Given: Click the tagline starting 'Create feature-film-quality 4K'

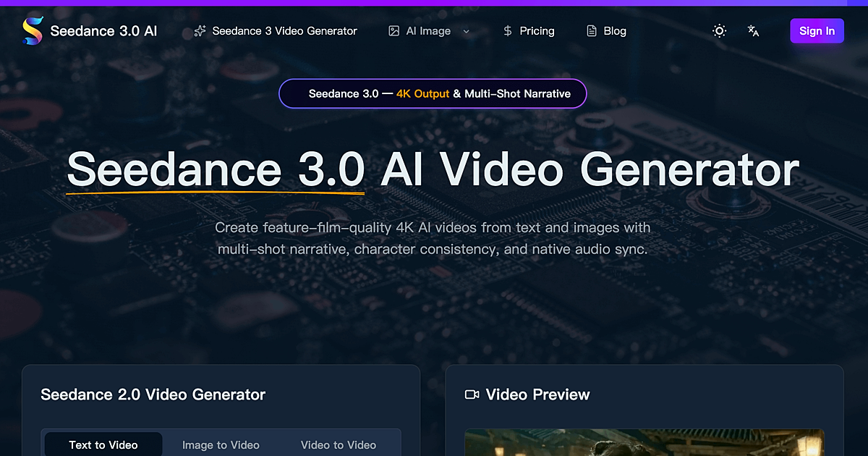Looking at the screenshot, I should click(x=433, y=238).
